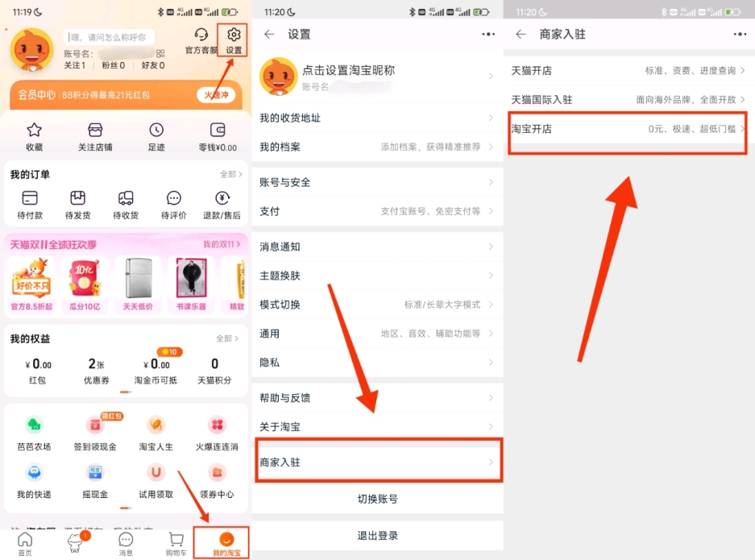Go back from 设置 screen

tap(269, 34)
